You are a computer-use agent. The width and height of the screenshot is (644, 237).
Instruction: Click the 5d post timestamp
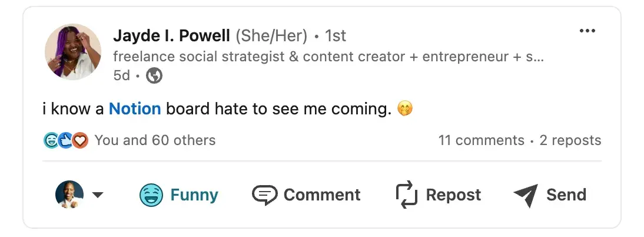(122, 75)
